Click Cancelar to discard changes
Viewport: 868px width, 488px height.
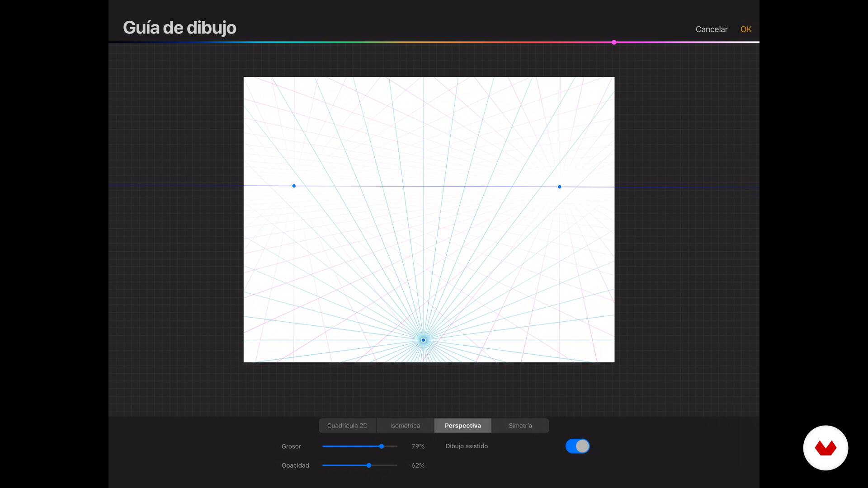coord(711,29)
